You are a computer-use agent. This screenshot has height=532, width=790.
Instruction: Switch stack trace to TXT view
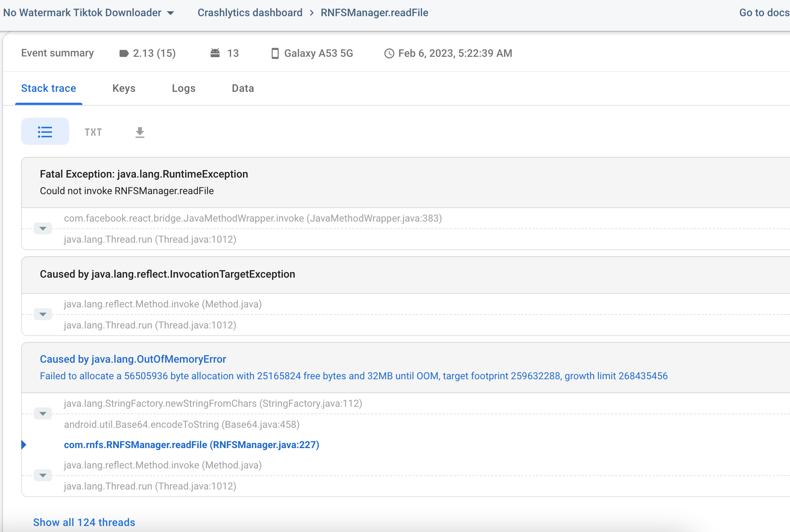tap(93, 132)
